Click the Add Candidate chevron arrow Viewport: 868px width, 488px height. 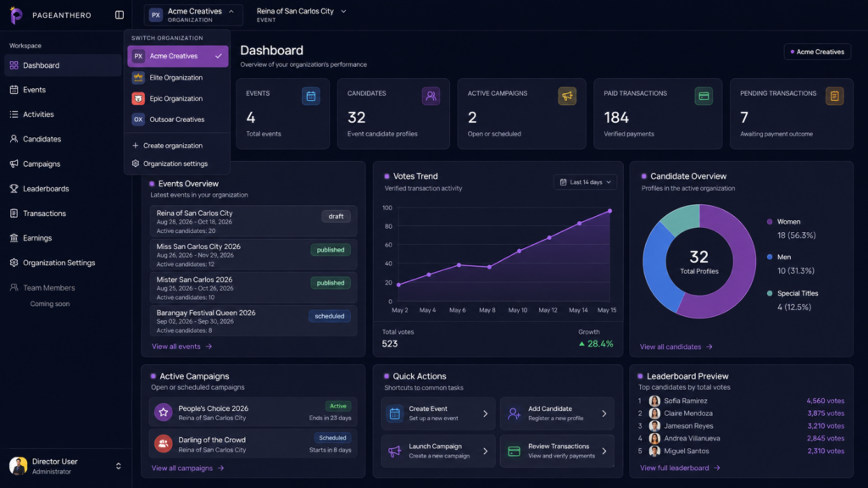[x=604, y=413]
